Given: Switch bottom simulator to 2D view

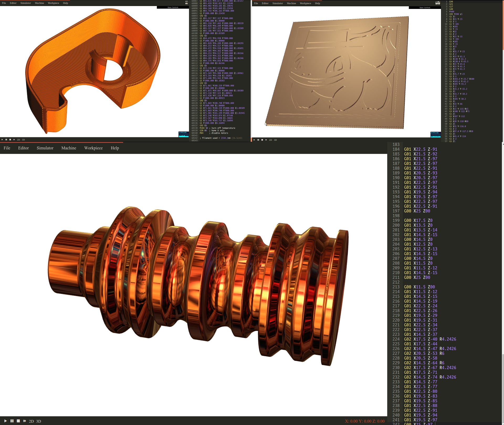Looking at the screenshot, I should [x=31, y=421].
